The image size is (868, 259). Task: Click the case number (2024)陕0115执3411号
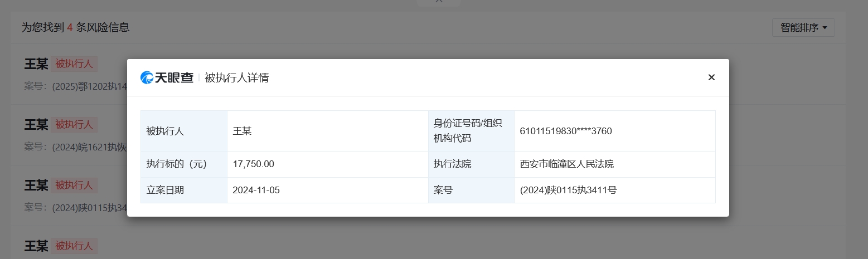click(568, 190)
